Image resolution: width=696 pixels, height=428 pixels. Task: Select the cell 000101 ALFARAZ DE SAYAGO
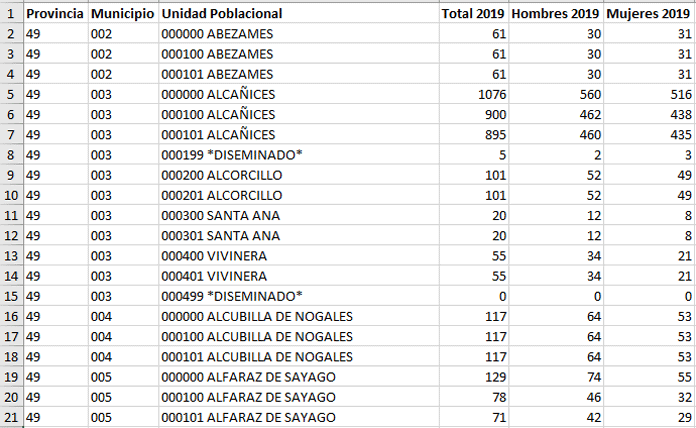(299, 417)
